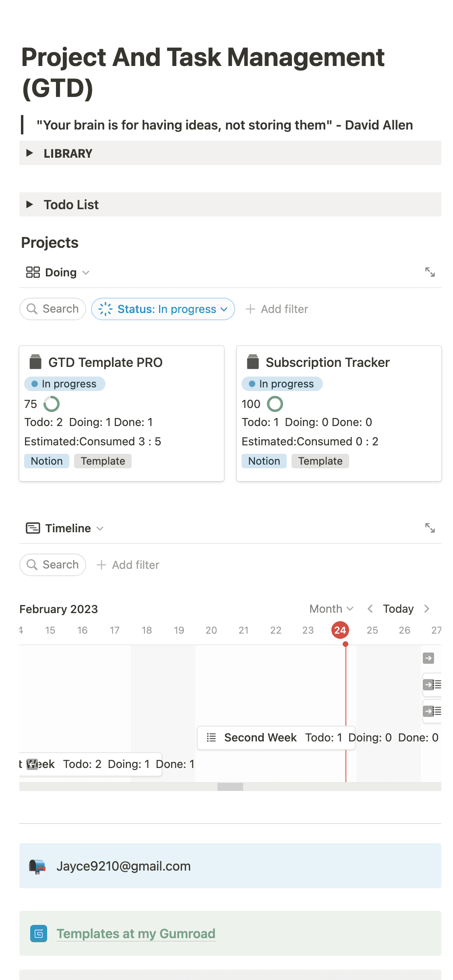Go to next timeline period arrow

[427, 609]
